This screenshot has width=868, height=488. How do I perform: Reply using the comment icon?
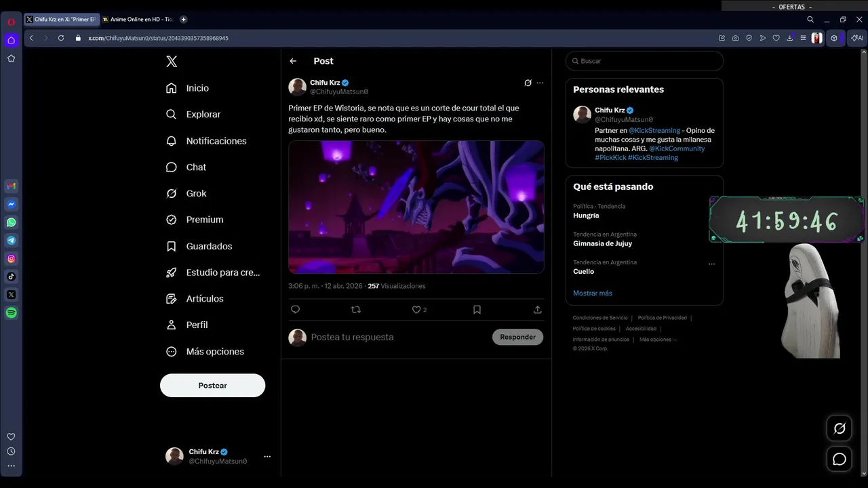pyautogui.click(x=295, y=310)
